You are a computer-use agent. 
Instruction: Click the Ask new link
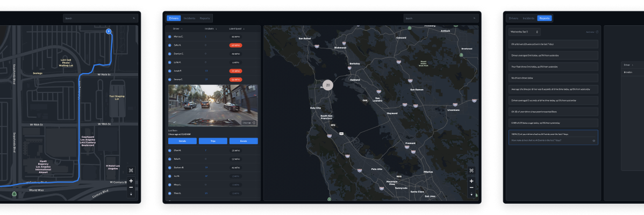(x=590, y=32)
